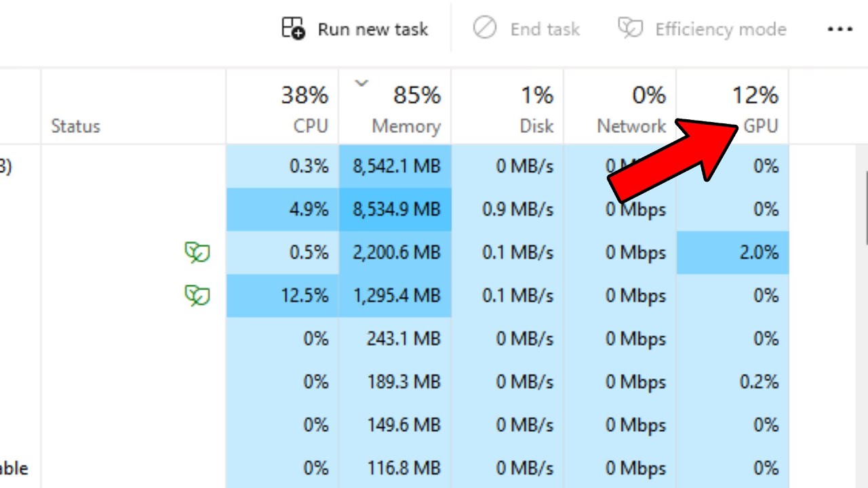Click the Run new task button
This screenshot has height=488, width=868.
355,29
